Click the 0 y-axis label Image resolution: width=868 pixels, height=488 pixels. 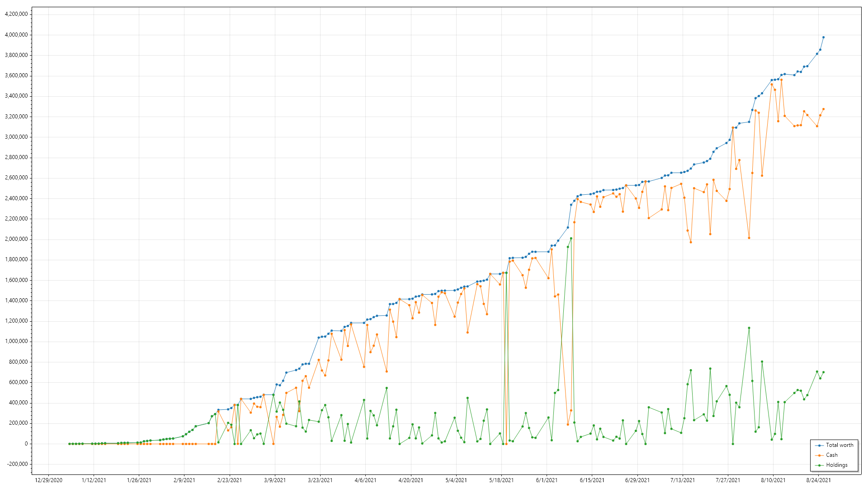tap(26, 444)
